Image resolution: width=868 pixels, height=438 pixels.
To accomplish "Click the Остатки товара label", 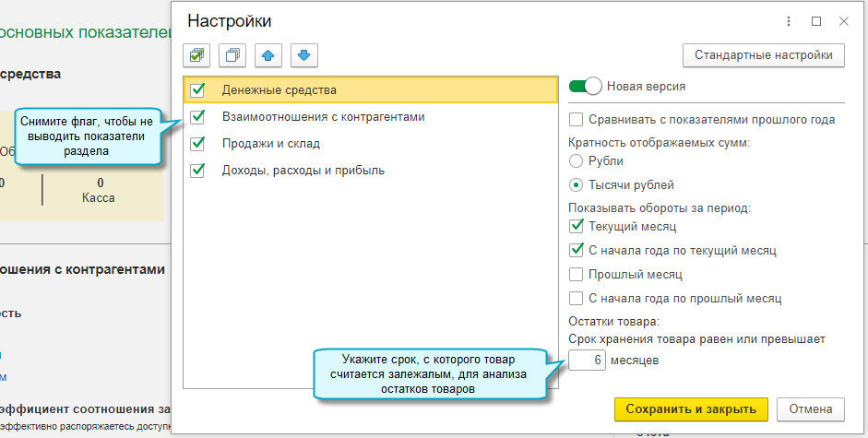I will click(x=614, y=322).
